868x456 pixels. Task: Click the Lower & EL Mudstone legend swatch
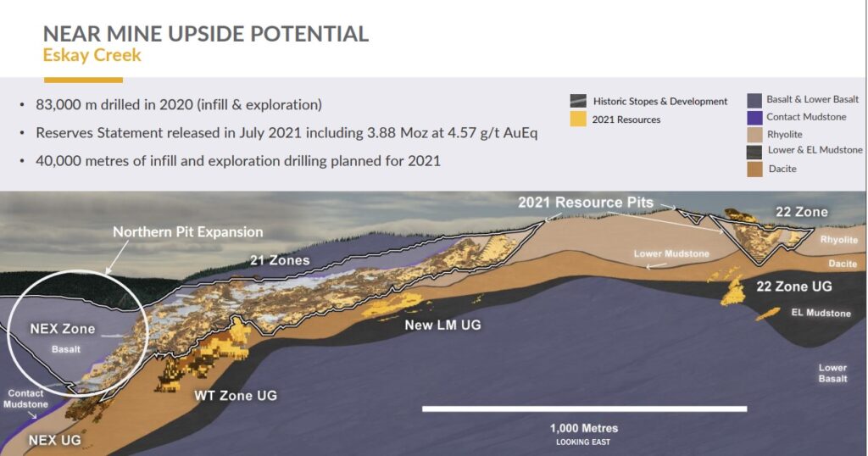pos(754,152)
